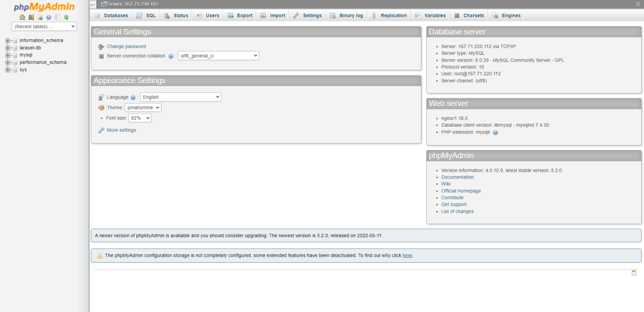Click the phpMyAdmin logo
Image resolution: width=644 pixels, height=312 pixels.
[x=44, y=7]
